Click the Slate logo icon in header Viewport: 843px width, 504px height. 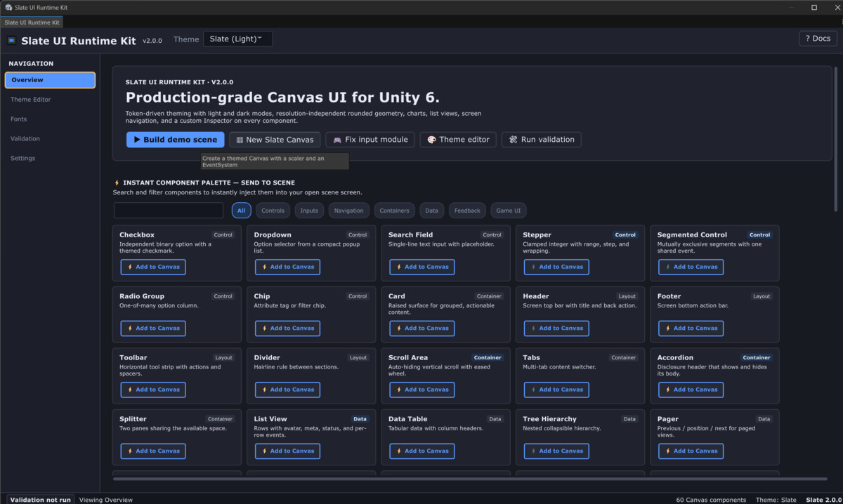click(x=11, y=41)
